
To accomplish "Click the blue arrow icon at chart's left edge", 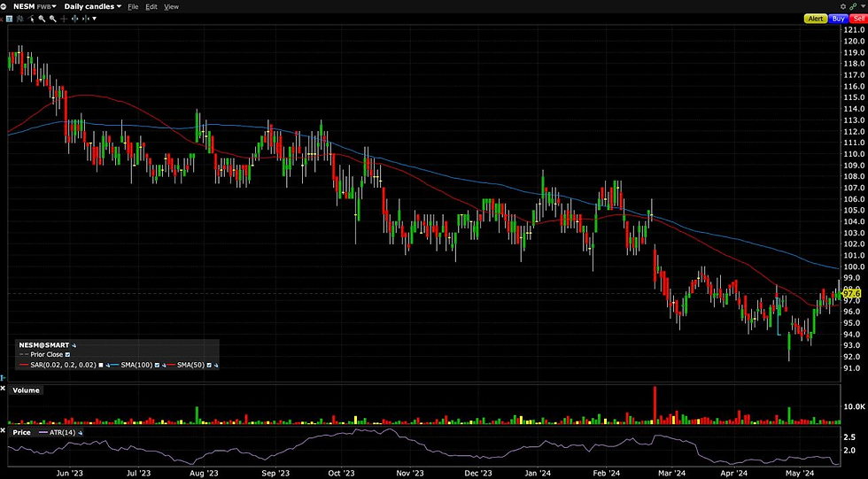I will pos(2,378).
